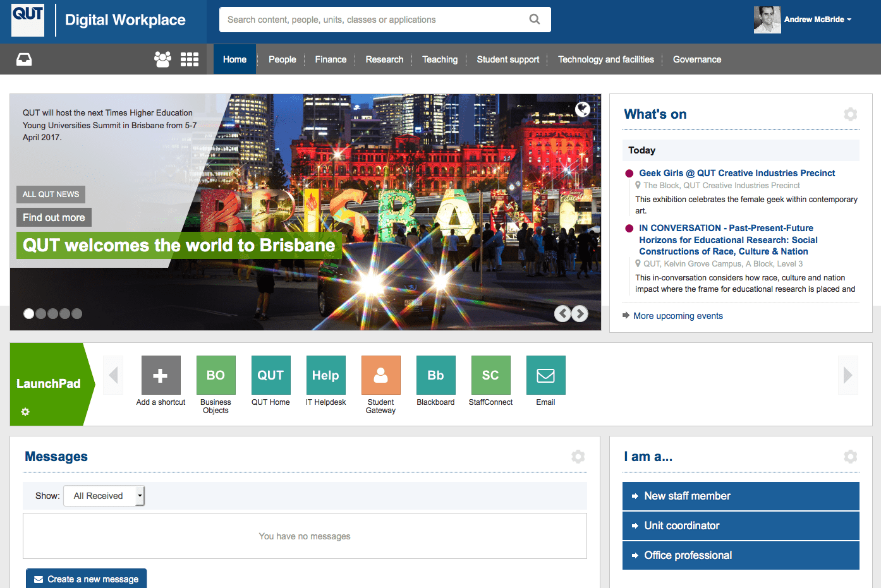The image size is (881, 588).
Task: Open the Finance menu
Action: 331,59
